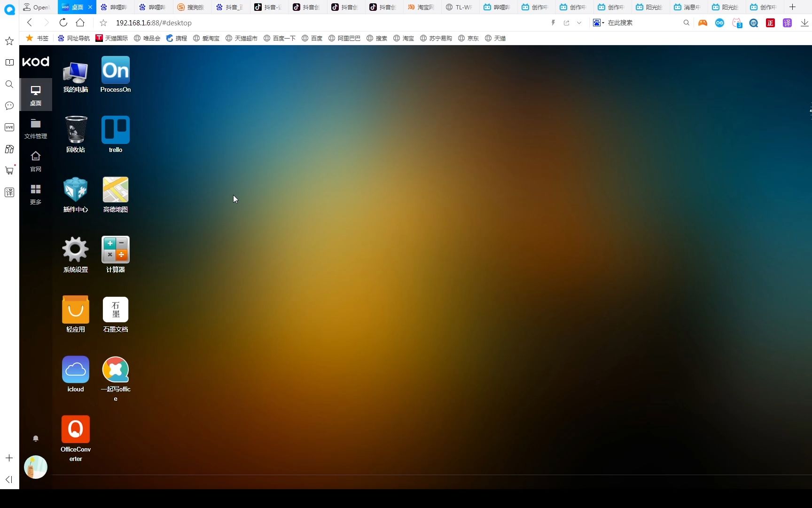
Task: Expand 更多 in the kod sidebar
Action: click(36, 194)
